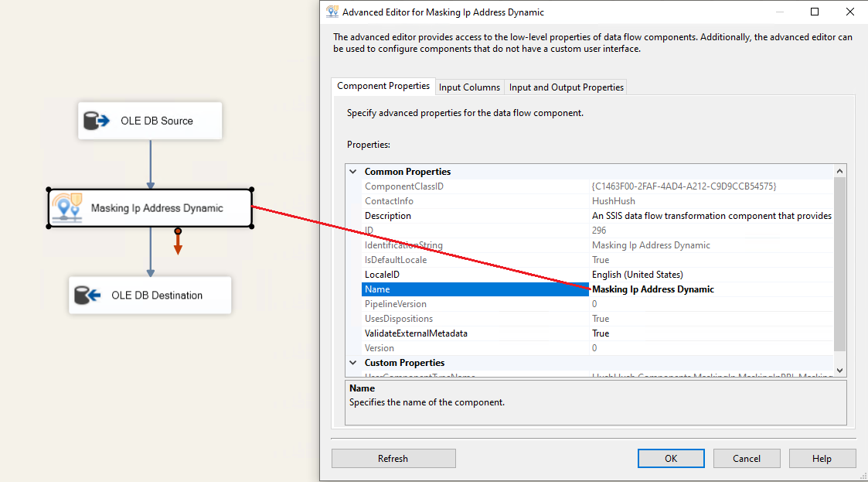Click the Cancel button
The height and width of the screenshot is (482, 868).
tap(746, 459)
